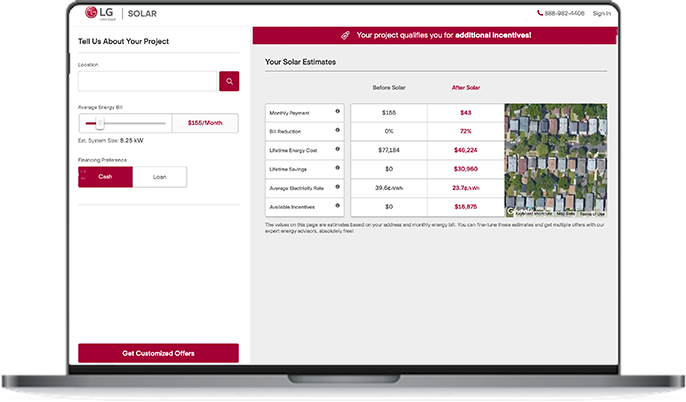Click Terms of Use on the map
Image resolution: width=686 pixels, height=402 pixels.
(x=592, y=214)
